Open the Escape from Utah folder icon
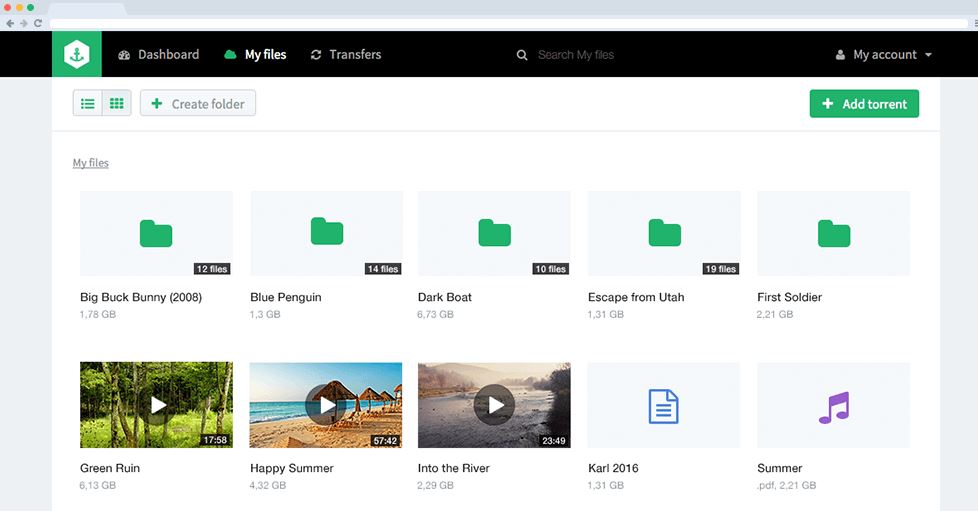The image size is (978, 511). [x=664, y=232]
